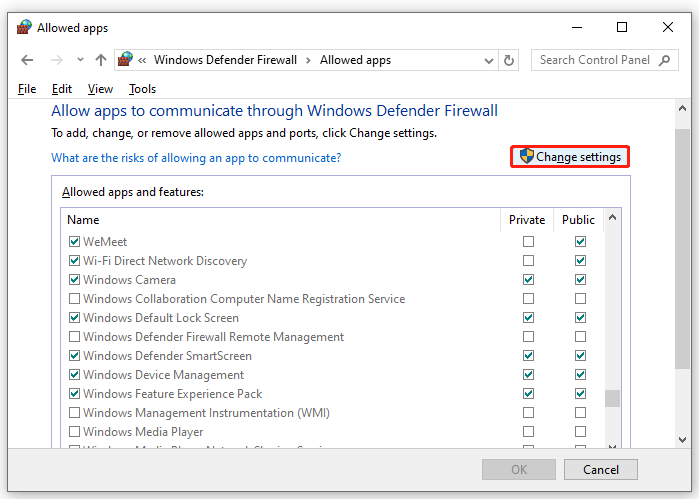
Task: Open the View menu
Action: tap(100, 89)
